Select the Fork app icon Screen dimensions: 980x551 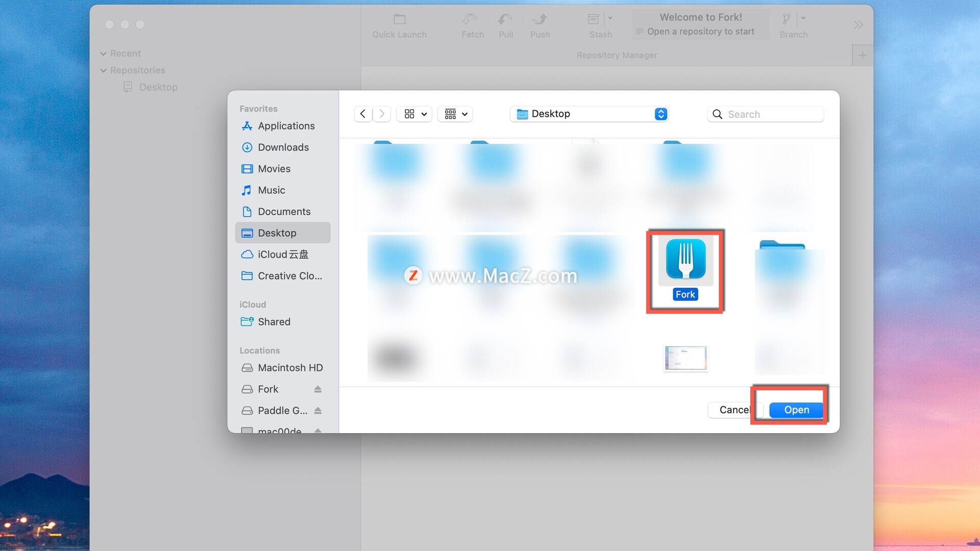point(685,260)
